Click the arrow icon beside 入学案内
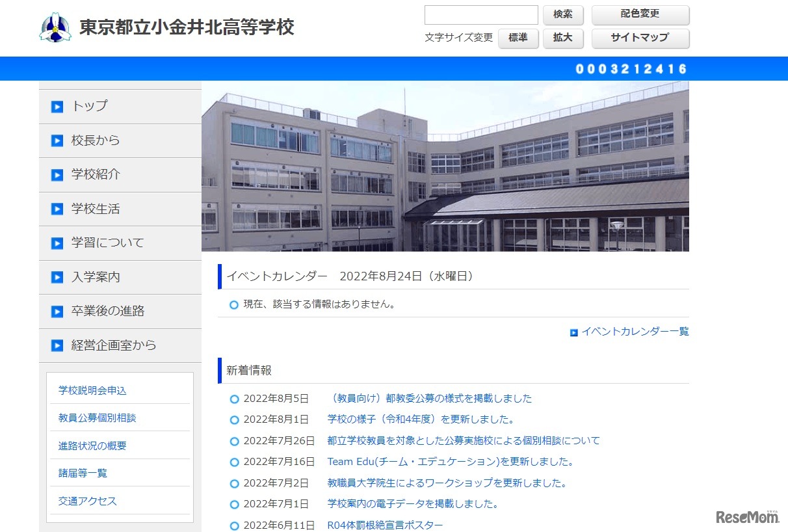788x532 pixels. click(57, 277)
